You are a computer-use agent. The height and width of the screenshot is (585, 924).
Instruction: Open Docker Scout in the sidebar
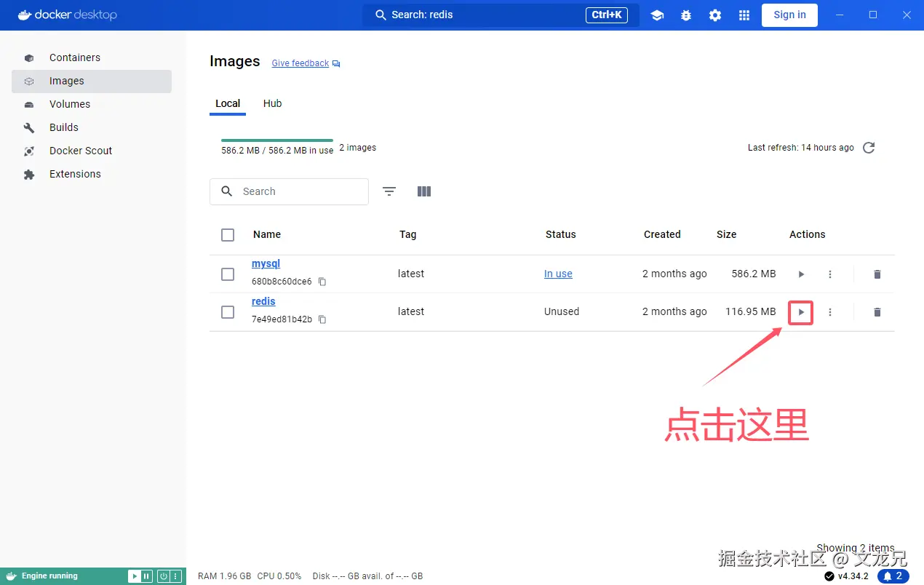tap(92, 151)
